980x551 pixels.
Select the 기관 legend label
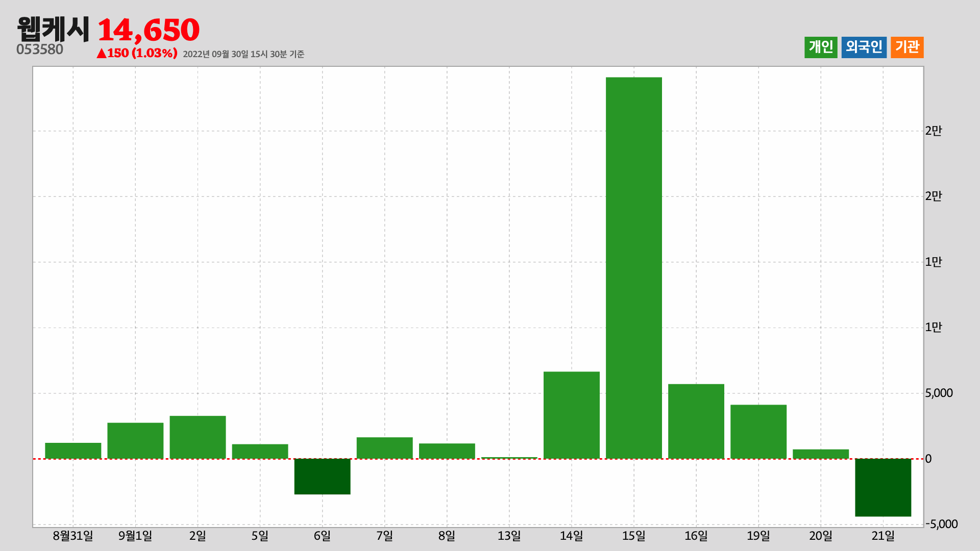(x=907, y=47)
